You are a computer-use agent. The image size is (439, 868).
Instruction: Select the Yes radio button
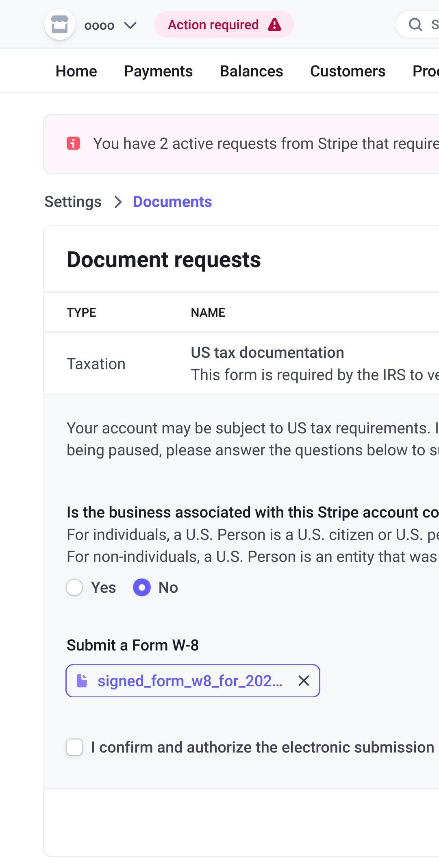74,587
